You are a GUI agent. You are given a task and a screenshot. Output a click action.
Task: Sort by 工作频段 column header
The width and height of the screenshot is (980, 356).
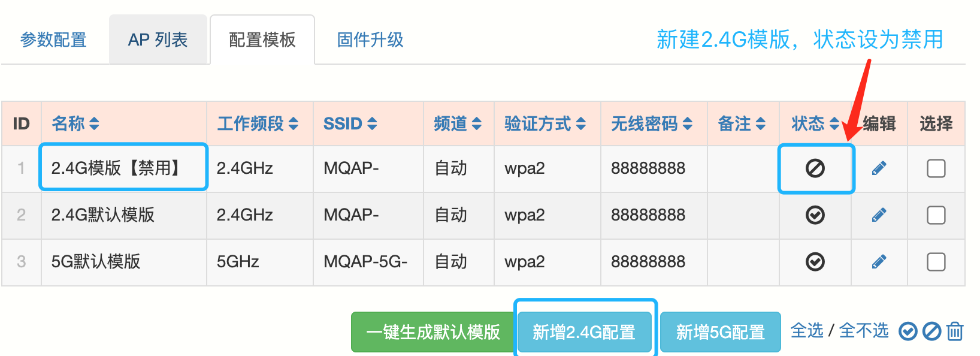click(x=258, y=123)
